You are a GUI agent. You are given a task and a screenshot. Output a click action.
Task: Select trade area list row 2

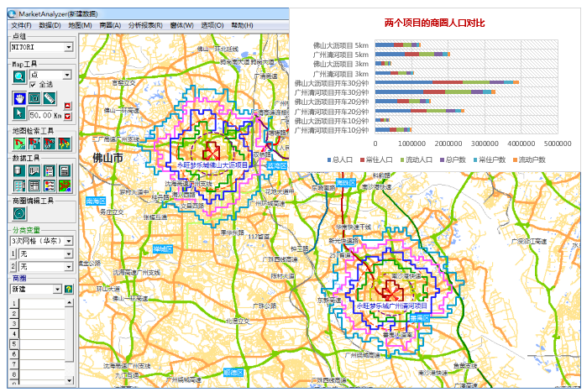(x=38, y=313)
